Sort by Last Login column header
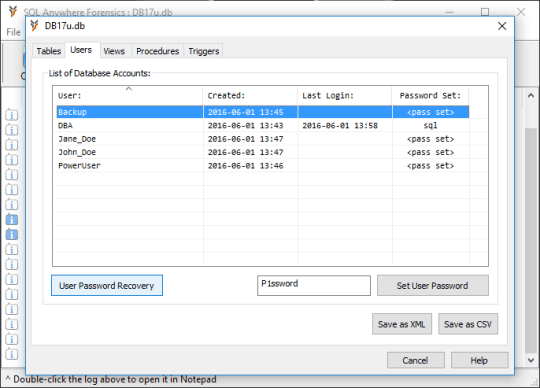 (x=345, y=95)
